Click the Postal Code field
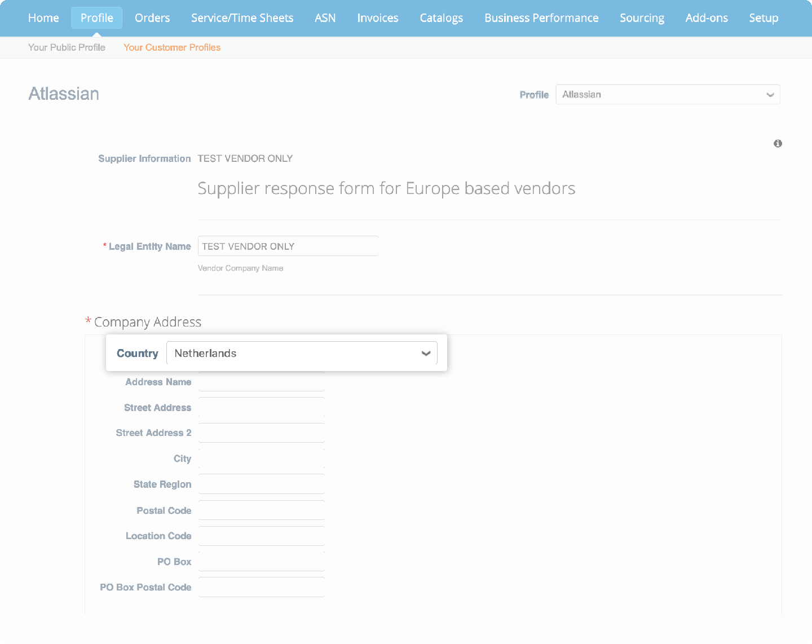This screenshot has width=812, height=644. coord(261,509)
